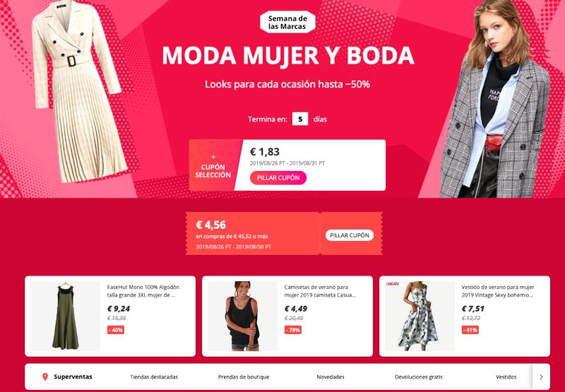This screenshot has height=392, width=565.
Task: Click the cream pleated coat dress image
Action: click(78, 90)
